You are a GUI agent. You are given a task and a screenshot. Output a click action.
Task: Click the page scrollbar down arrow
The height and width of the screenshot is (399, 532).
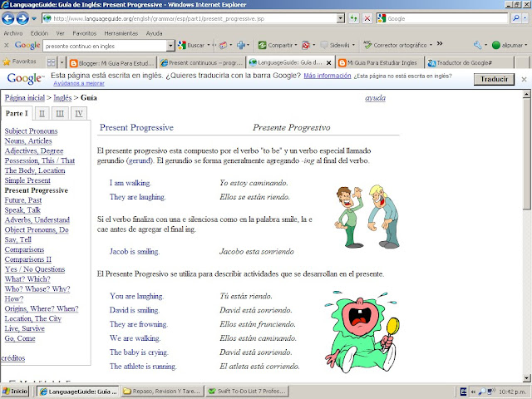click(x=526, y=378)
